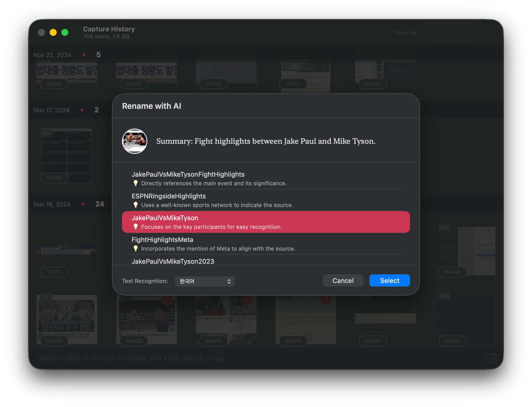Toggle the sidebar panel icon at bottom right
The height and width of the screenshot is (407, 532).
point(491,358)
